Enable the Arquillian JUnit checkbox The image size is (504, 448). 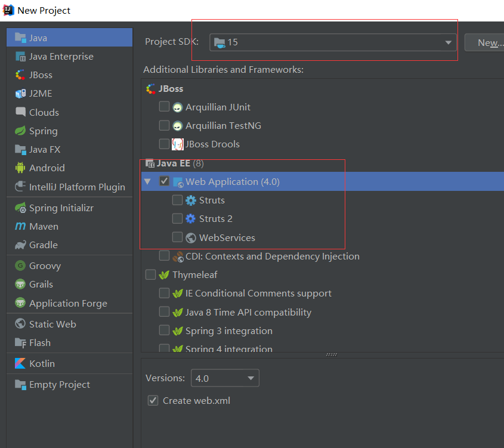tap(164, 106)
